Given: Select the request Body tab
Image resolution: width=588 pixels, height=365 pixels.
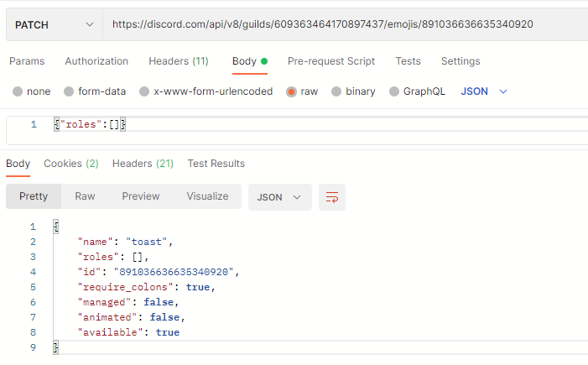Looking at the screenshot, I should point(250,61).
